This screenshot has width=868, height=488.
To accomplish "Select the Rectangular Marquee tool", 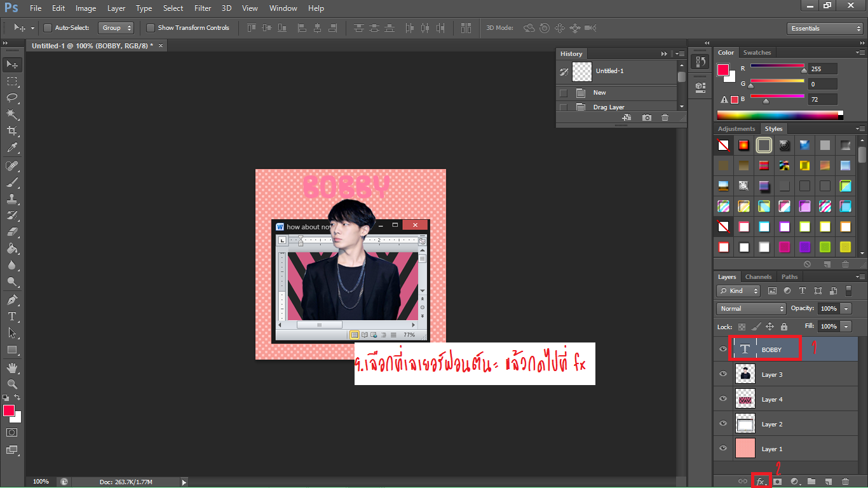I will (x=12, y=81).
